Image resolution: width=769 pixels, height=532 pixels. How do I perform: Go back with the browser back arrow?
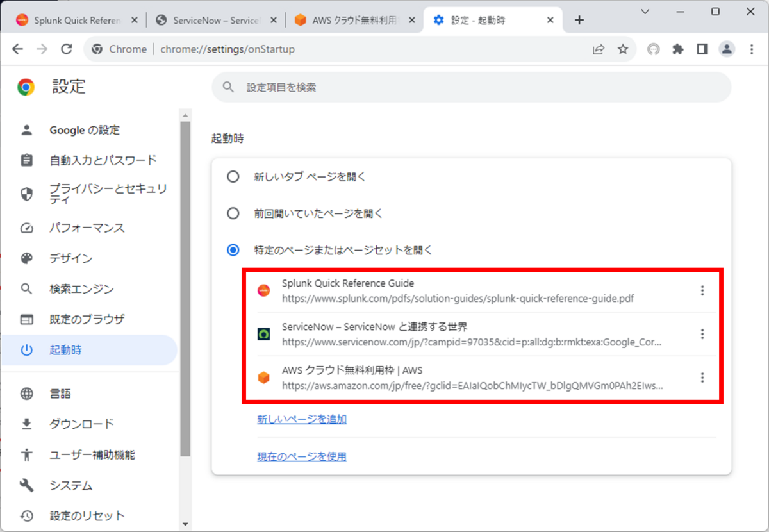coord(18,49)
